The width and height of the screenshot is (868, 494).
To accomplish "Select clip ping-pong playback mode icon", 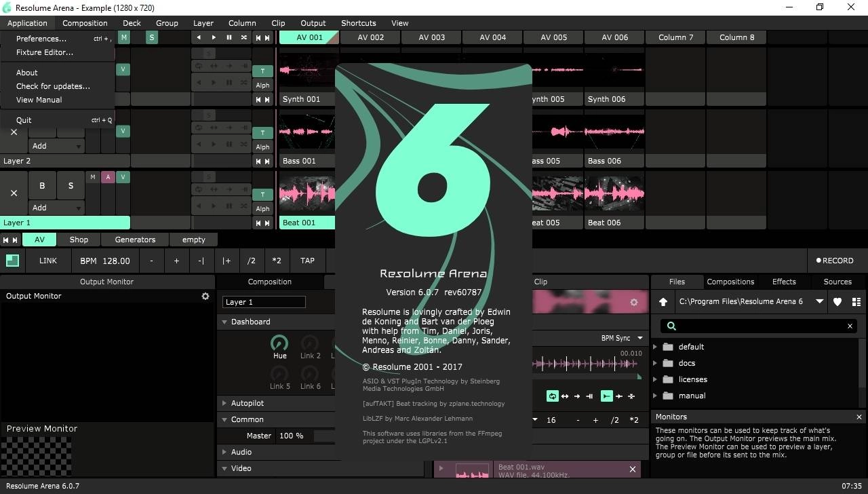I will (x=565, y=396).
